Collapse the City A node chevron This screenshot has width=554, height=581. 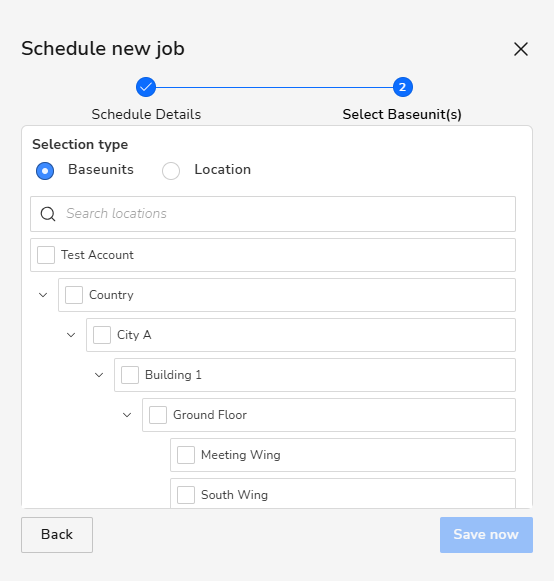(71, 335)
